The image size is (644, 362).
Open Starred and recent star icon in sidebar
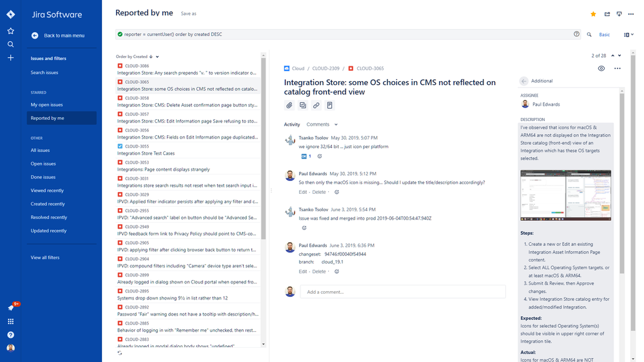pyautogui.click(x=11, y=31)
